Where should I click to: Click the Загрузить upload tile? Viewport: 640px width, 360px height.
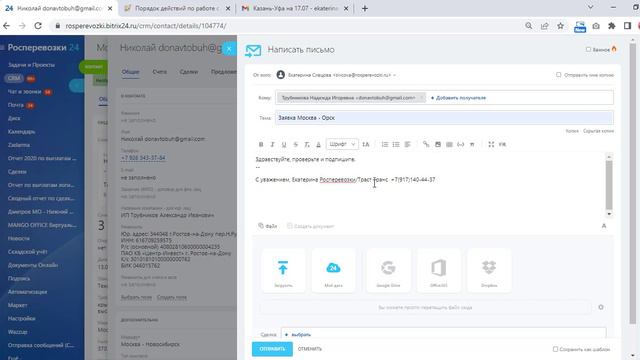[283, 270]
